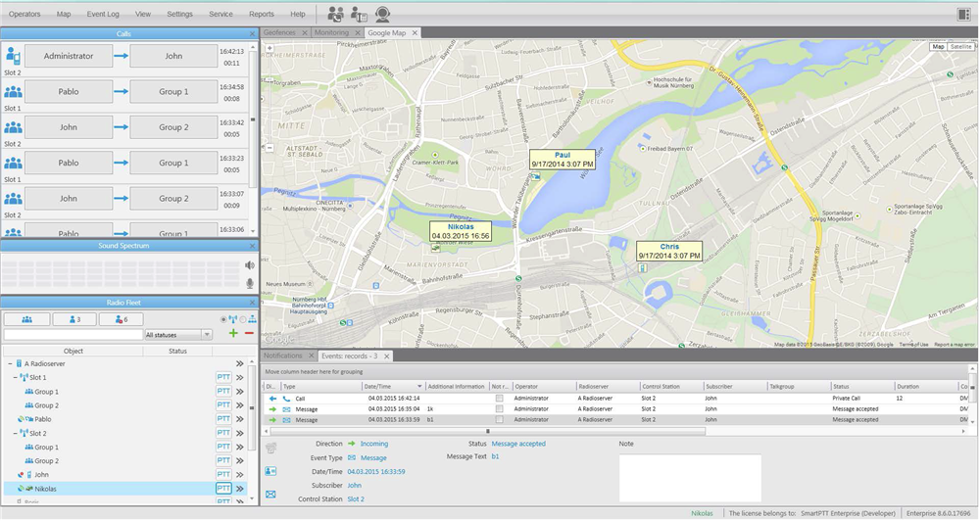This screenshot has width=980, height=521.
Task: Click the speaker icon in Sound Spectrum
Action: [251, 265]
